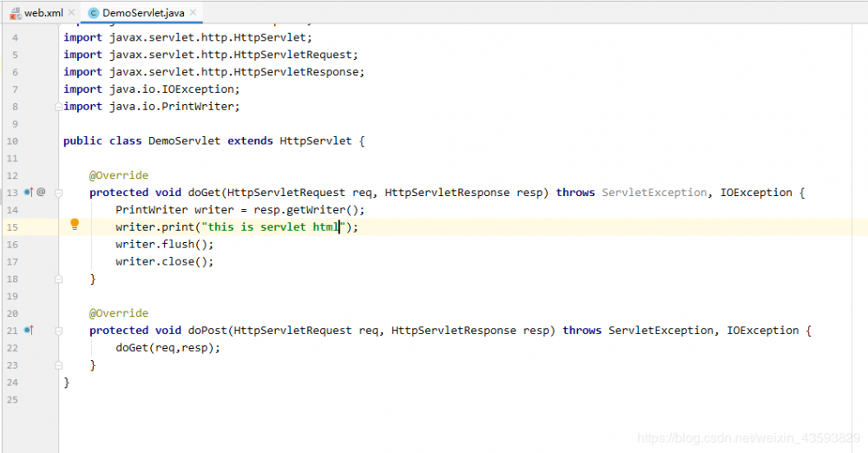Collapse doPost fold end marker on line 23
868x453 pixels.
[x=58, y=365]
